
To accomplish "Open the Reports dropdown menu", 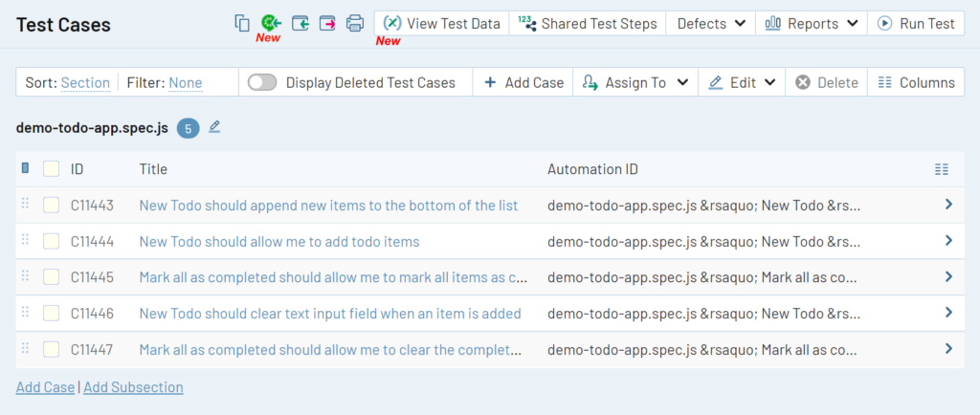I will (812, 23).
